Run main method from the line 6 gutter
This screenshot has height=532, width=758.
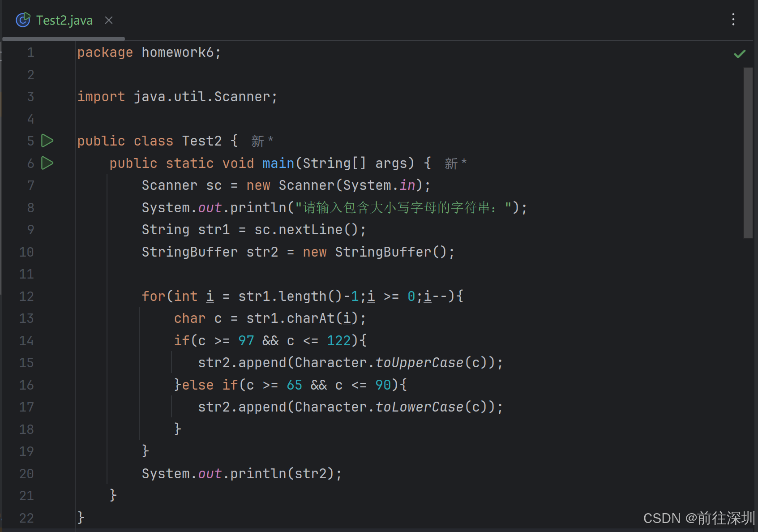click(x=47, y=163)
